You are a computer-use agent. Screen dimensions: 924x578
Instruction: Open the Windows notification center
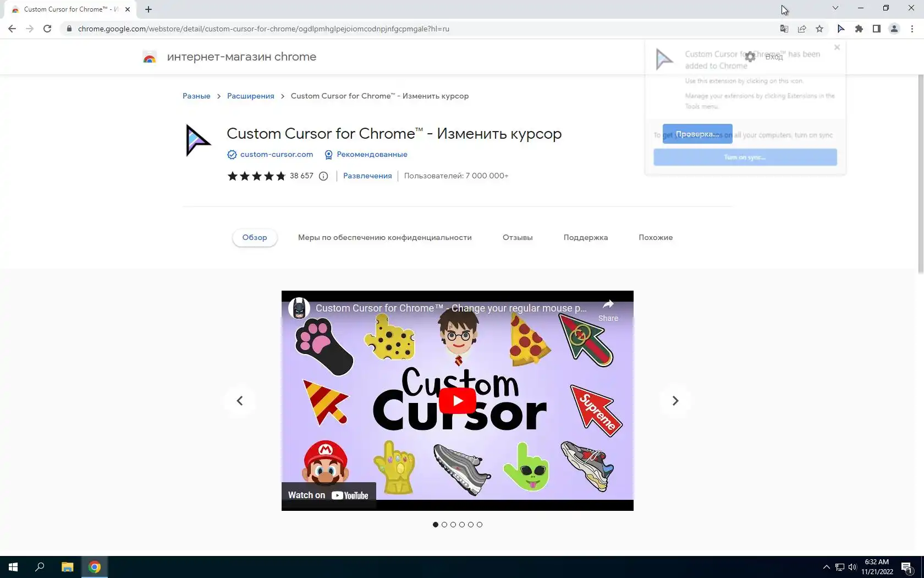(x=907, y=568)
